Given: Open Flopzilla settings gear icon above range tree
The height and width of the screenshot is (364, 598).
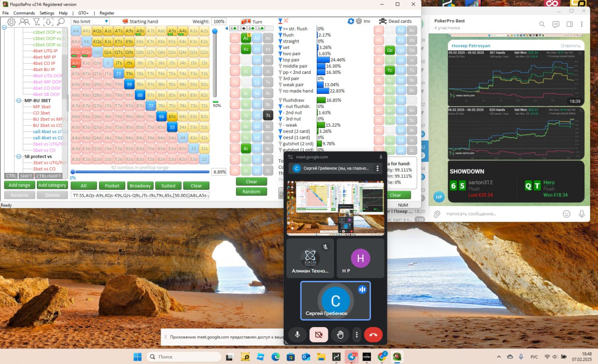Looking at the screenshot, I should 11,21.
